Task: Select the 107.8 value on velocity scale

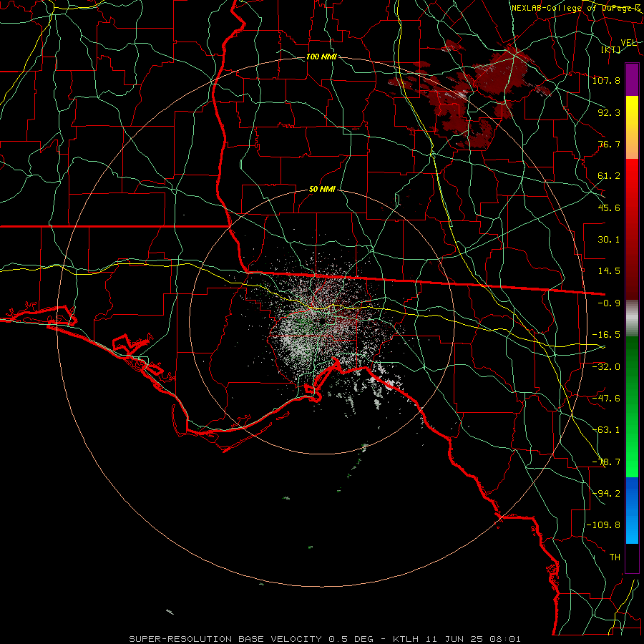Action: pos(606,80)
